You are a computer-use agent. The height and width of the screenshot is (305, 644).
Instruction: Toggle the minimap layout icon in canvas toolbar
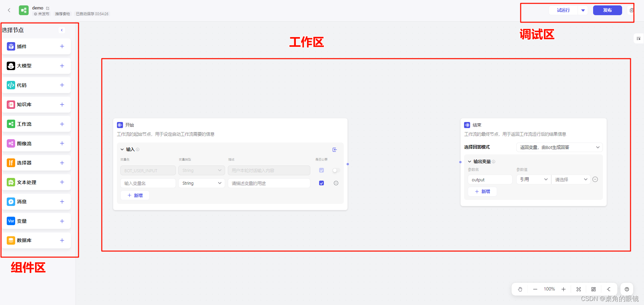coord(593,289)
